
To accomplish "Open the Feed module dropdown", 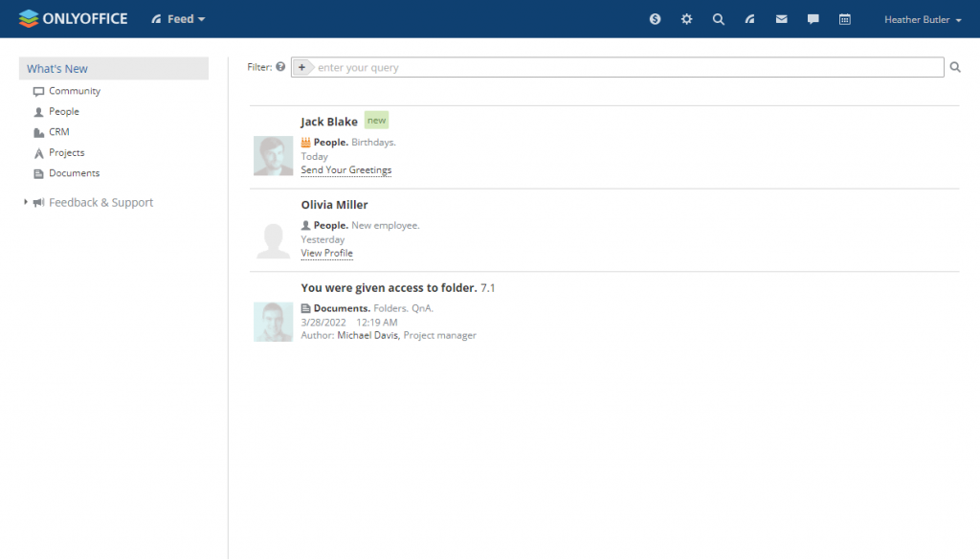I will [x=178, y=18].
